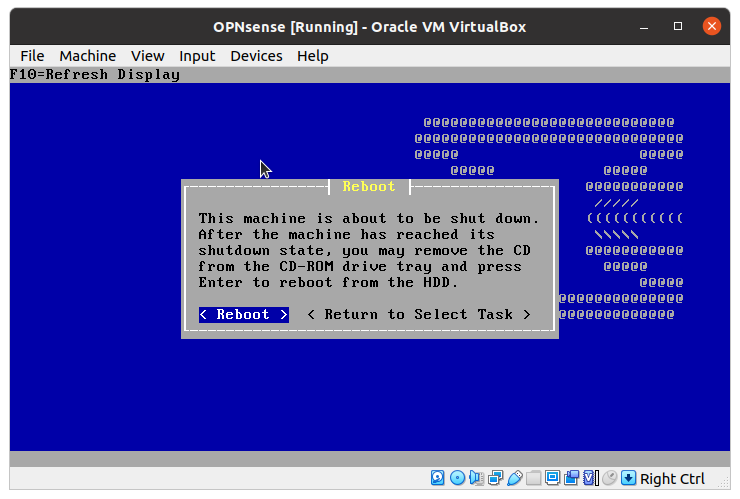Screen dimensions: 740x499
Task: Click the yellow Reboot dialog title
Action: click(369, 186)
